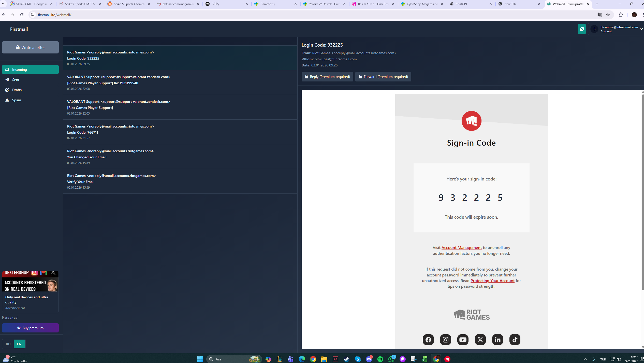Click Forward (Premium required) button
The height and width of the screenshot is (363, 644).
(383, 77)
